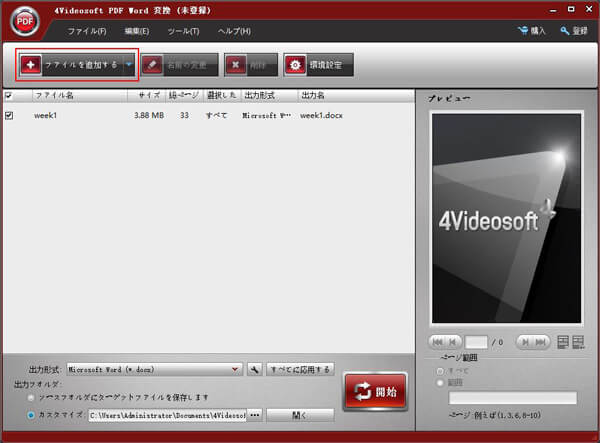Open the add file dropdown arrow
This screenshot has width=600, height=443.
[x=129, y=65]
